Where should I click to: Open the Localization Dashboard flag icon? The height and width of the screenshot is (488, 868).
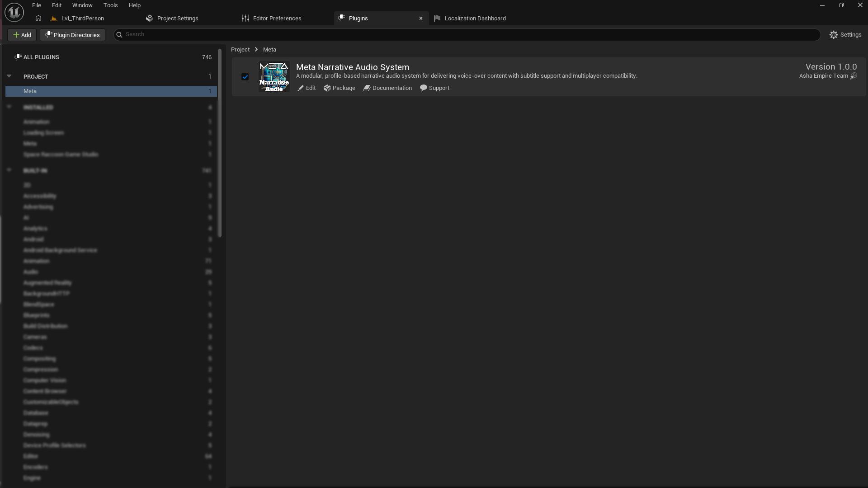click(x=437, y=18)
